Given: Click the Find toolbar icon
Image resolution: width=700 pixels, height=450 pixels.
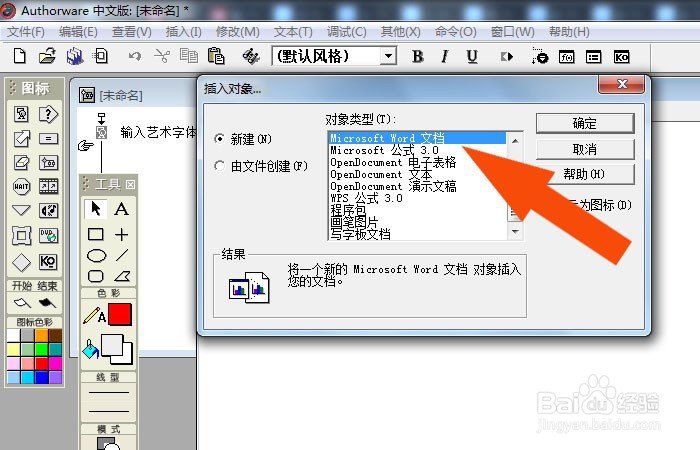Looking at the screenshot, I should [251, 56].
